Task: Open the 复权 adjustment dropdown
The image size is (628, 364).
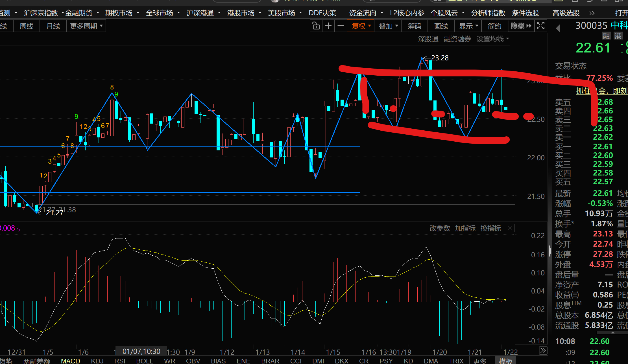Action: click(x=361, y=26)
